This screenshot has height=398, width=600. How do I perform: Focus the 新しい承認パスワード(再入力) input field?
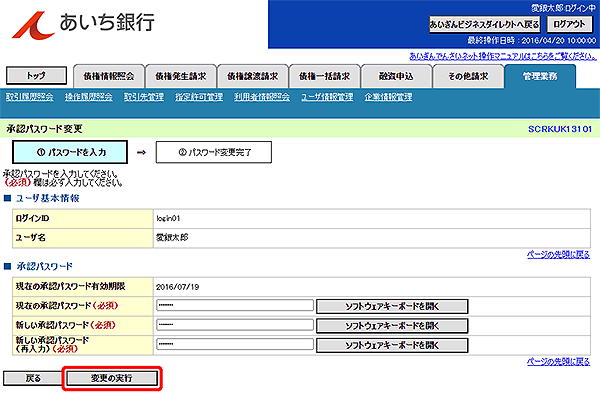[x=235, y=344]
